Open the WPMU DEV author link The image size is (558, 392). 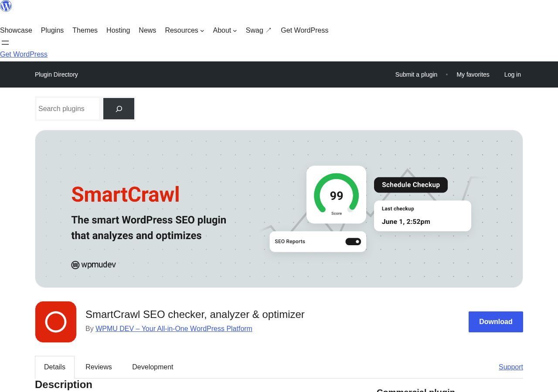coord(174,329)
